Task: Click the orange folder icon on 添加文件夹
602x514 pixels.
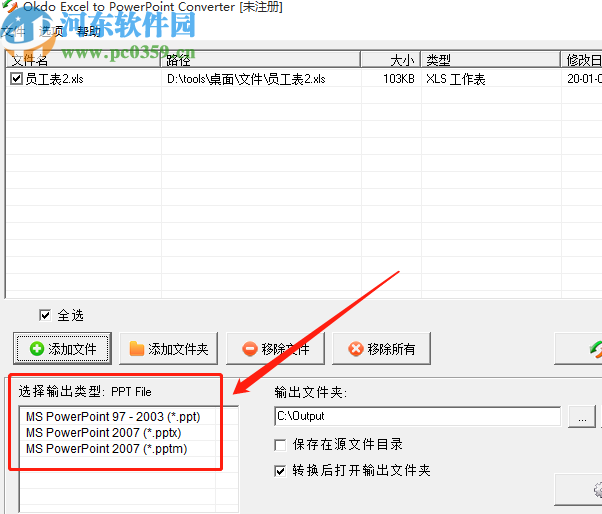Action: (137, 349)
